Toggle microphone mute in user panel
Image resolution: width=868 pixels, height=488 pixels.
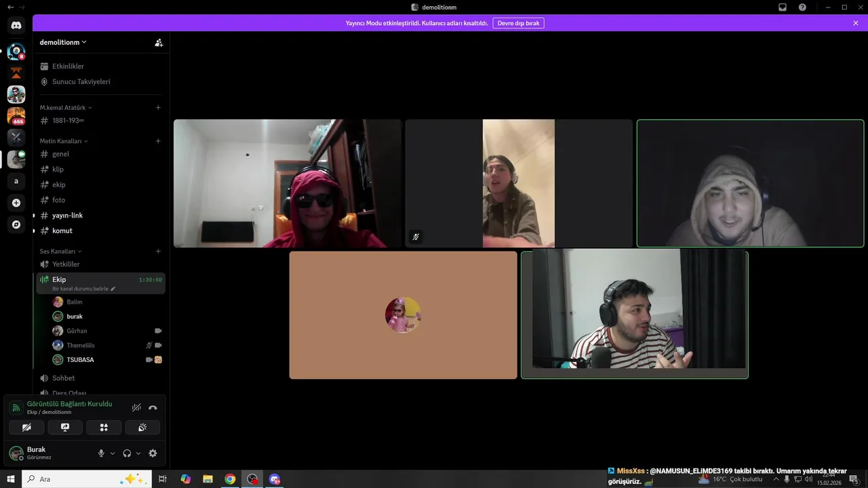(x=101, y=453)
